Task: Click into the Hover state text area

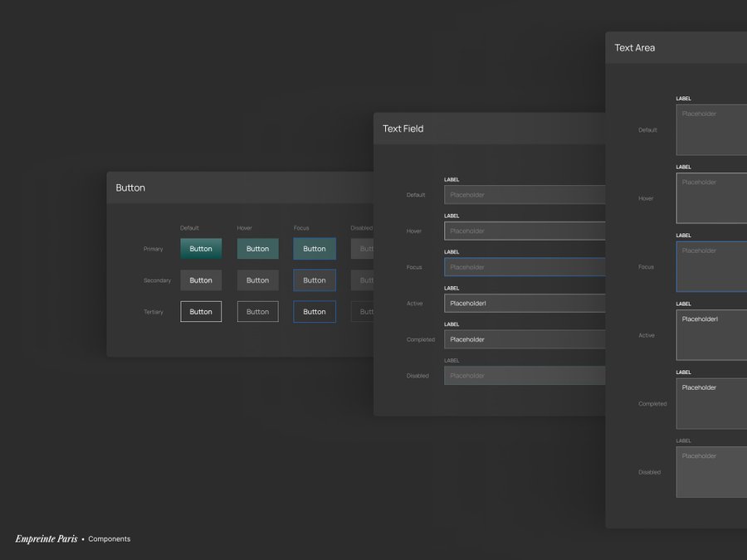Action: coord(711,198)
